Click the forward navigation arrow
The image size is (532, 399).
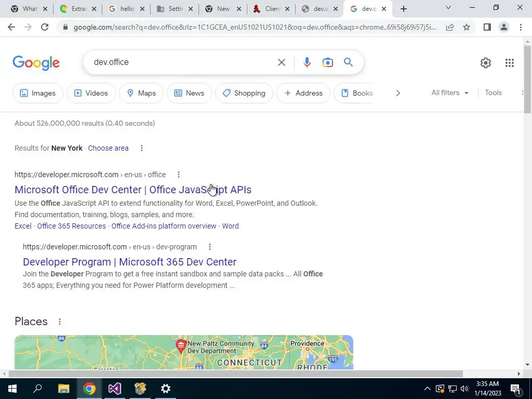[x=28, y=27]
